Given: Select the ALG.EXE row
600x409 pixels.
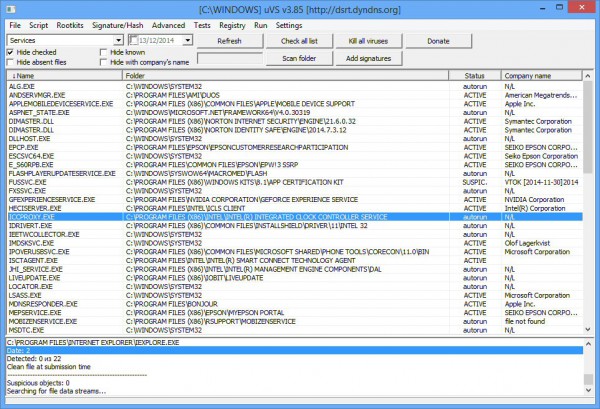Looking at the screenshot, I should click(x=295, y=86).
